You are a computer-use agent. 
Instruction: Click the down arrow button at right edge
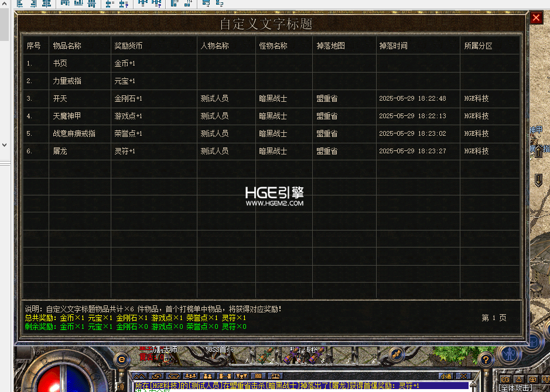coord(539,180)
